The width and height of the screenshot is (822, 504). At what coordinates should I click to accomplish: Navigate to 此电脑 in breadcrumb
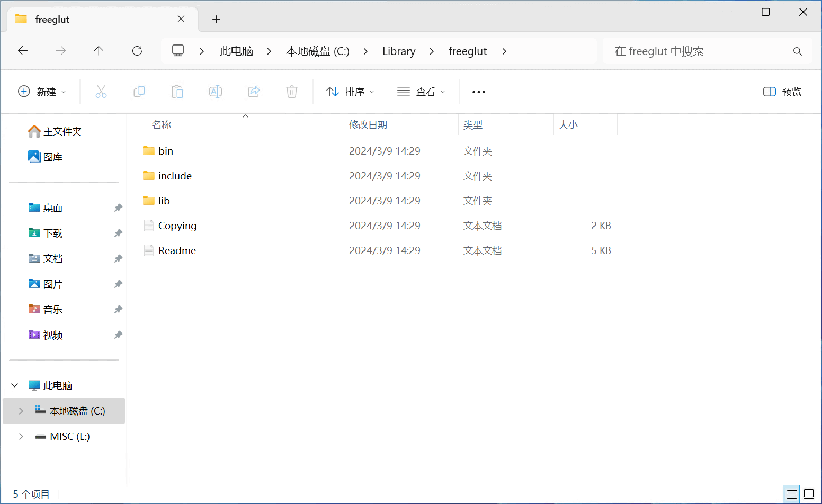tap(236, 51)
